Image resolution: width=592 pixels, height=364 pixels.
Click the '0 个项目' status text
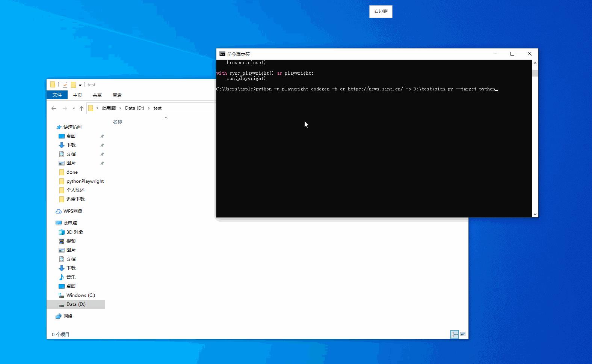pyautogui.click(x=60, y=334)
